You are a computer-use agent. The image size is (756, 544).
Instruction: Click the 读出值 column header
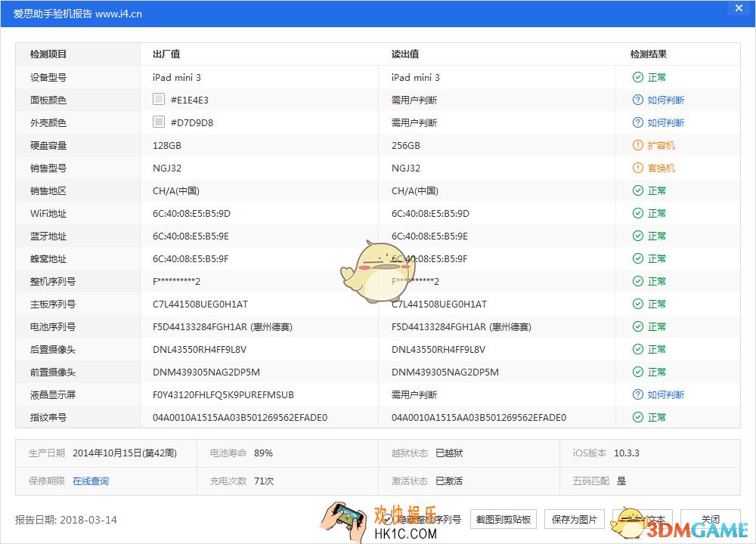click(x=405, y=54)
